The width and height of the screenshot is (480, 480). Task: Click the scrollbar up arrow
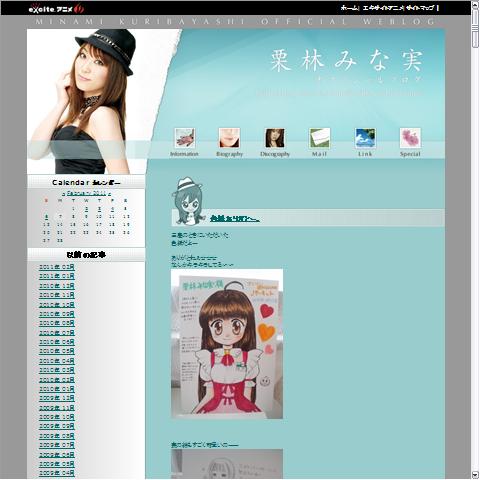click(475, 4)
